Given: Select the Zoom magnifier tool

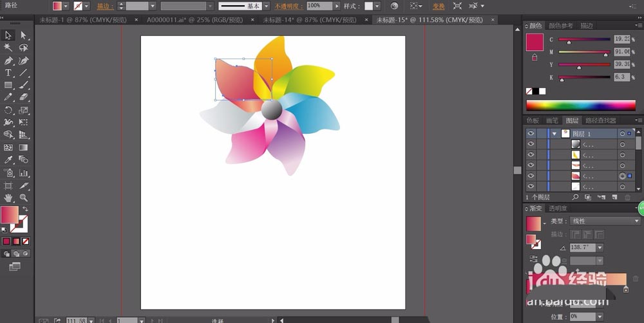Looking at the screenshot, I should [23, 198].
